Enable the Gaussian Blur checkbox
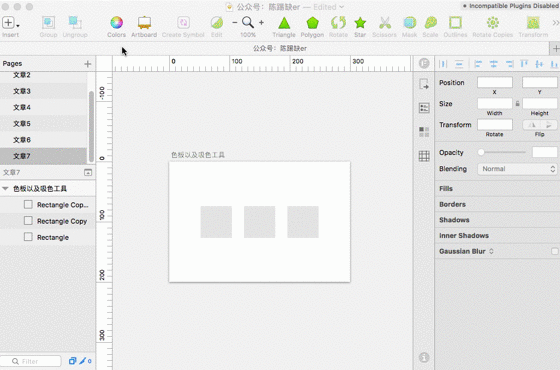This screenshot has width=560, height=370. (x=555, y=251)
